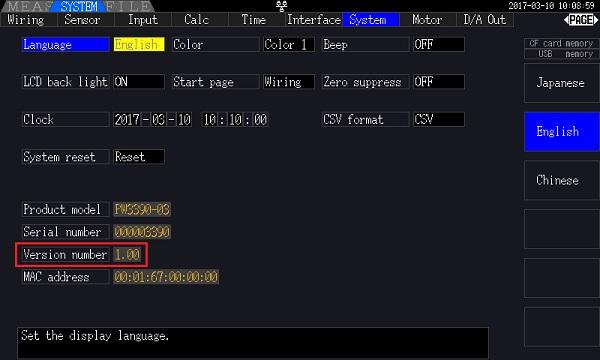Open the CSV format value field
The width and height of the screenshot is (600, 360).
(439, 119)
